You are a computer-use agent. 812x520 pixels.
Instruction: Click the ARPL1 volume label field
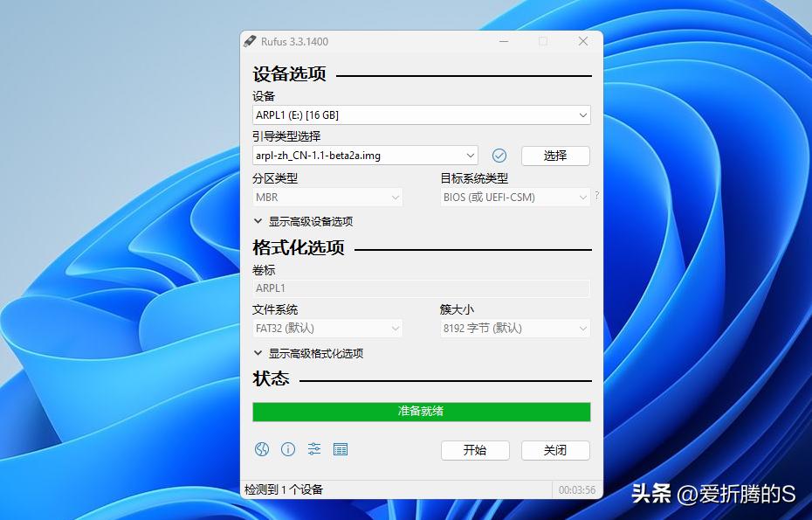(x=422, y=288)
